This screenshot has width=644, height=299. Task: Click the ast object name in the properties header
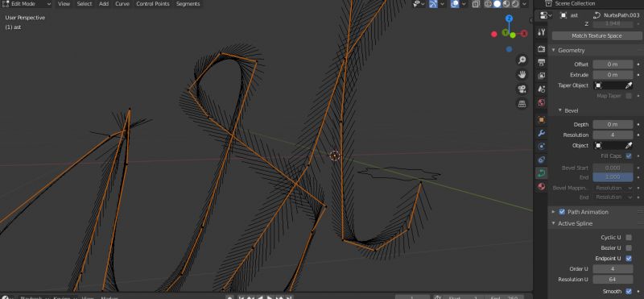click(575, 15)
